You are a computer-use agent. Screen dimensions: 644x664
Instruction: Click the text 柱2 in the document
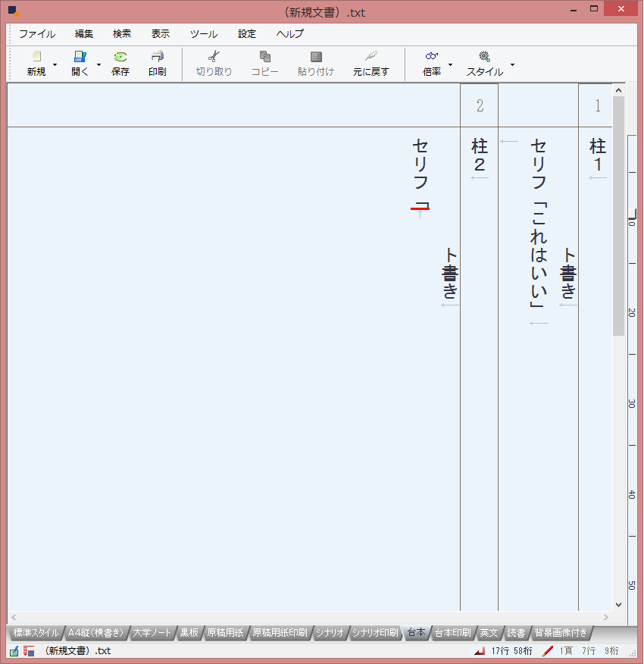click(480, 155)
